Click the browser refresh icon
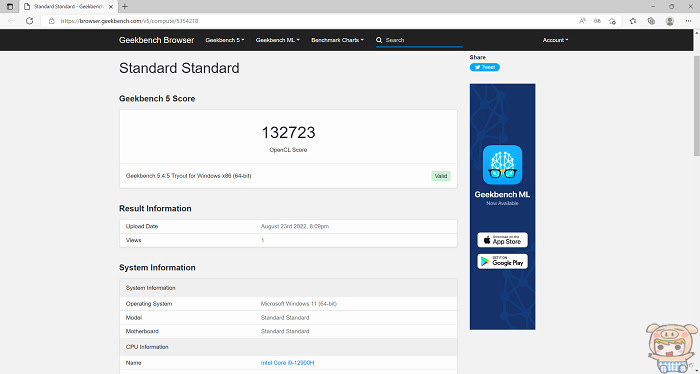 [29, 21]
